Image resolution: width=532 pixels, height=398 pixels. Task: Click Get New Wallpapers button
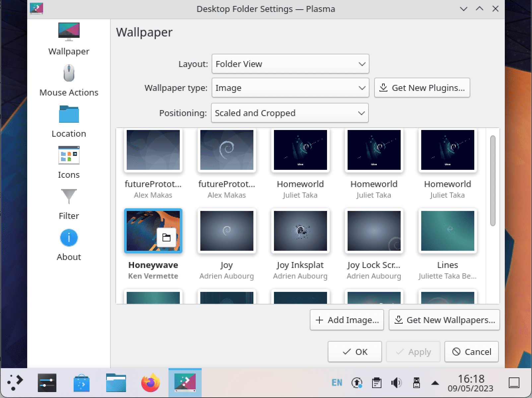click(x=444, y=320)
